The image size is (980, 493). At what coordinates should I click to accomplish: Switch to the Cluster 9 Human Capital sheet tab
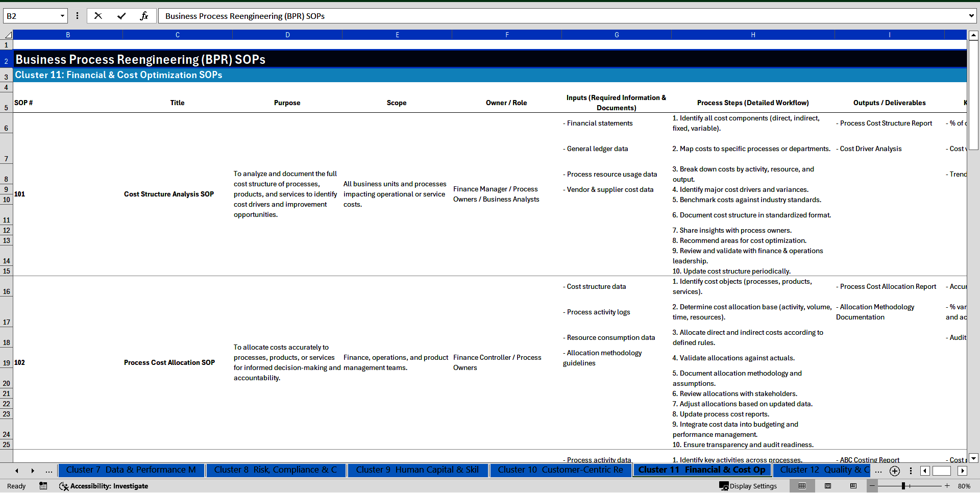point(418,470)
